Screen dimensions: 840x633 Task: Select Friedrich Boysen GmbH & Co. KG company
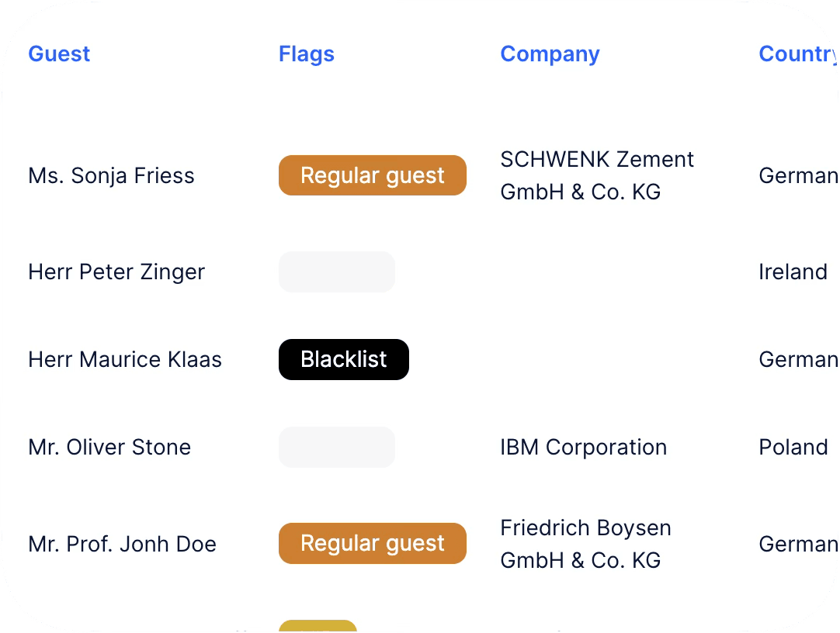click(x=585, y=544)
